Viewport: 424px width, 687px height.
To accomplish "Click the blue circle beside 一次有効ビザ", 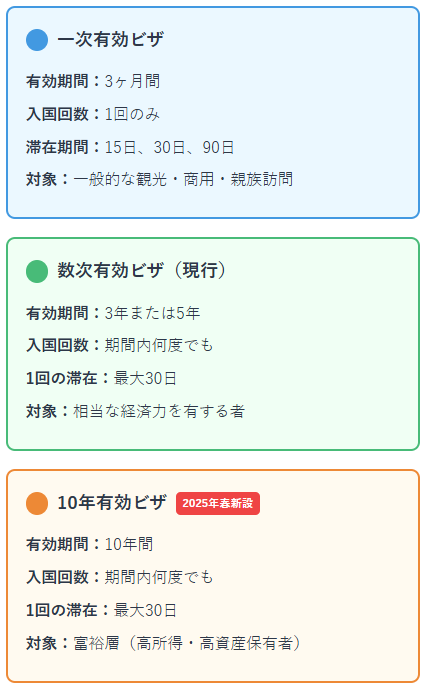I will point(37,40).
